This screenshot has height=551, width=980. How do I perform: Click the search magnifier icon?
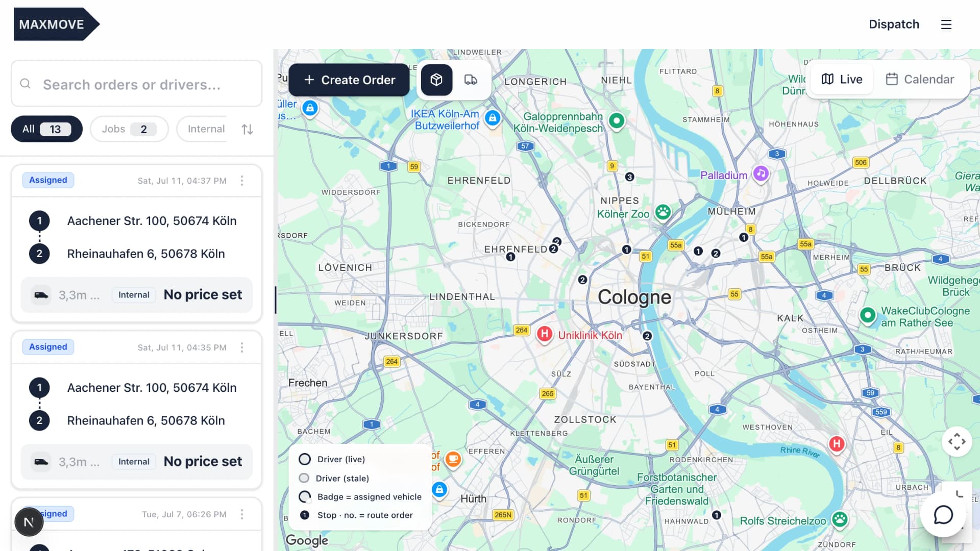click(25, 84)
